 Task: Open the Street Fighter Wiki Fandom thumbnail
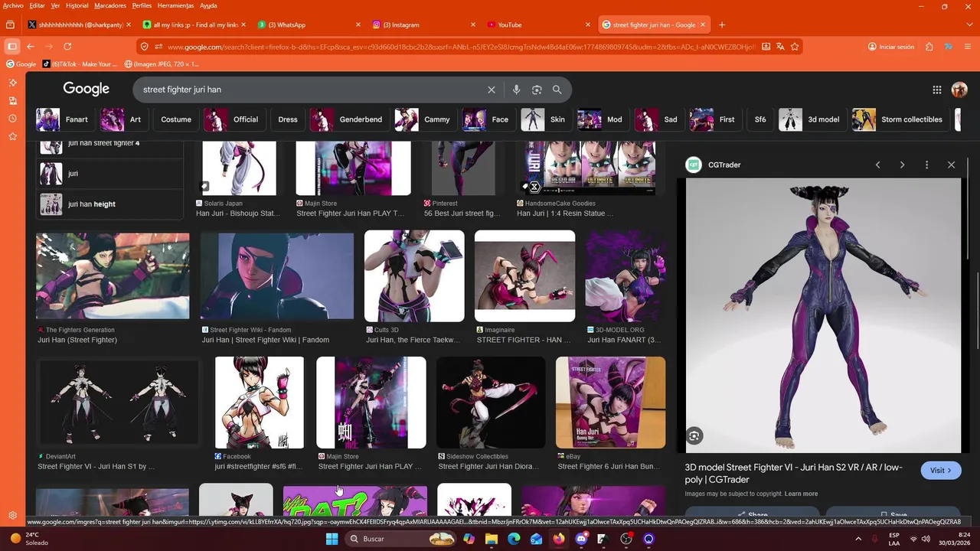point(277,276)
